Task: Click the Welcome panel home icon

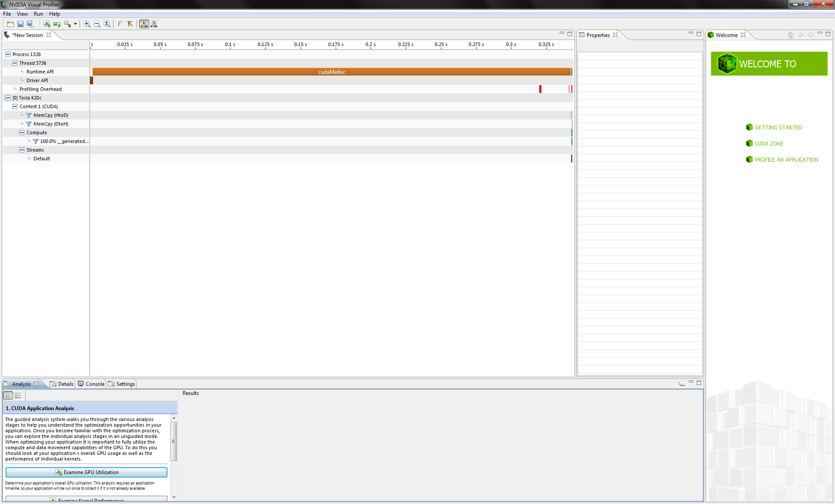Action: pos(791,35)
